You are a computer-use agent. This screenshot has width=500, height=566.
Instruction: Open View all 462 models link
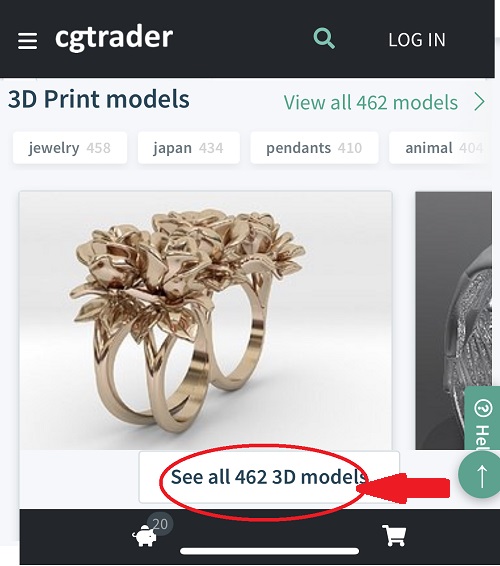tap(371, 102)
